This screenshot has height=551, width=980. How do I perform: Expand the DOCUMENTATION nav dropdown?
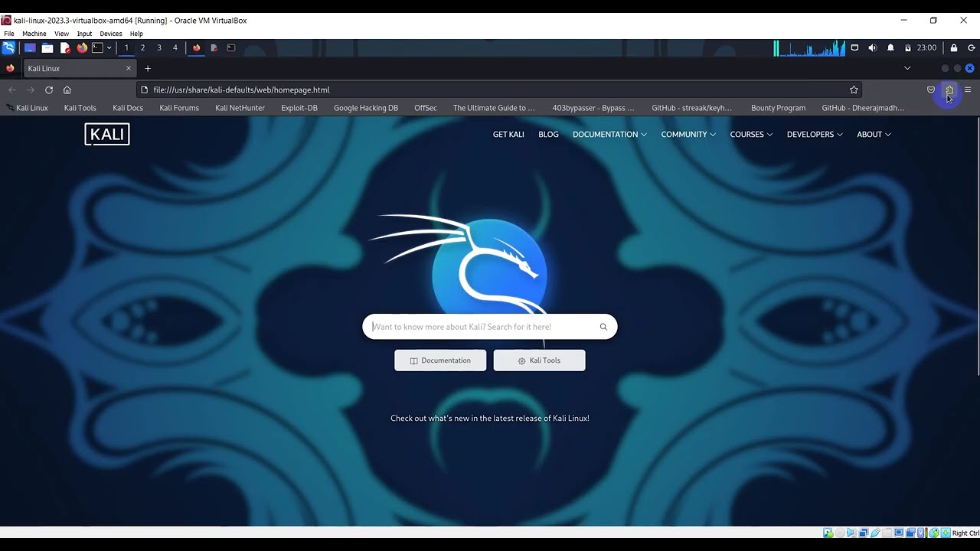click(x=609, y=134)
